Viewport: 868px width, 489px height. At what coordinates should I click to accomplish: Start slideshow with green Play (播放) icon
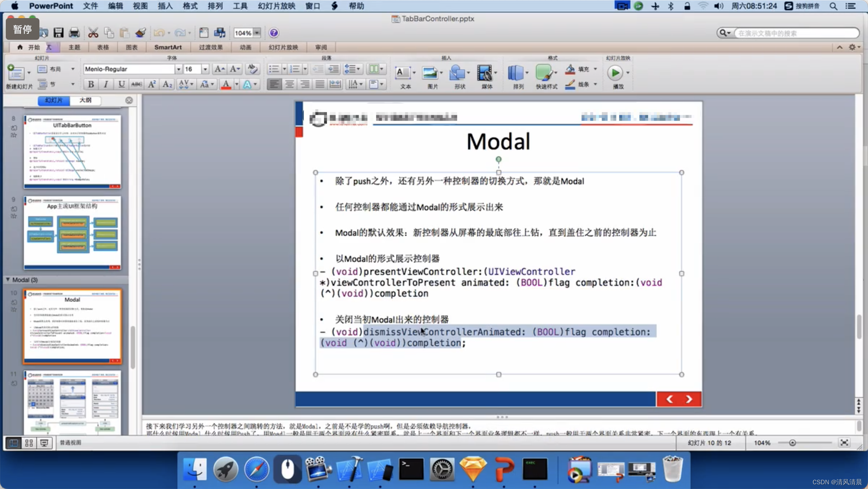point(615,73)
